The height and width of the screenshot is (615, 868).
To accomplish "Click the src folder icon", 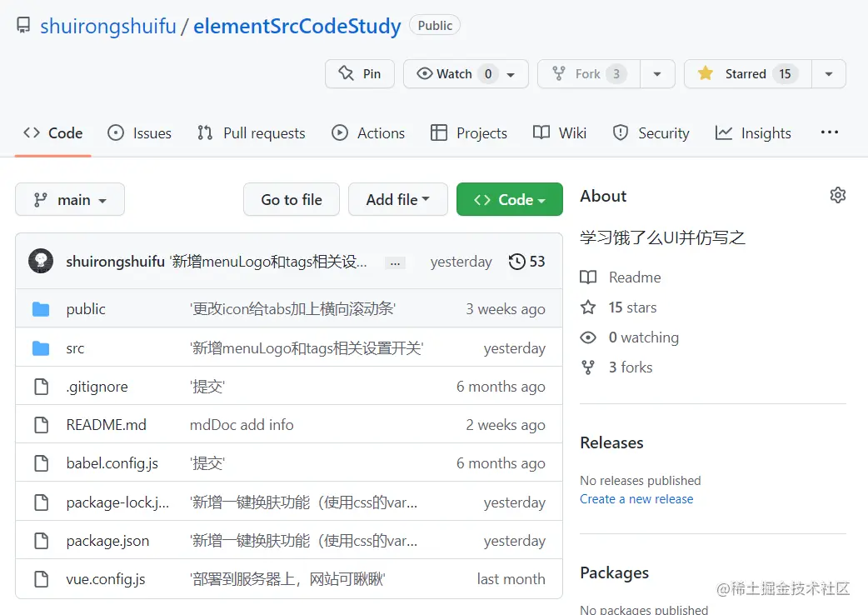I will click(x=41, y=348).
